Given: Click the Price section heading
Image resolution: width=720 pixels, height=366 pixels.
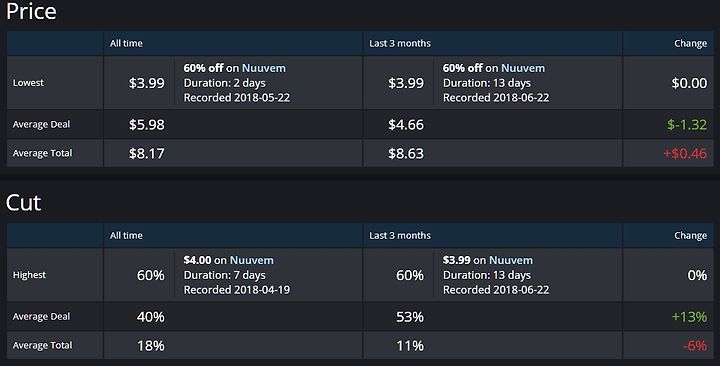Looking at the screenshot, I should coord(31,11).
